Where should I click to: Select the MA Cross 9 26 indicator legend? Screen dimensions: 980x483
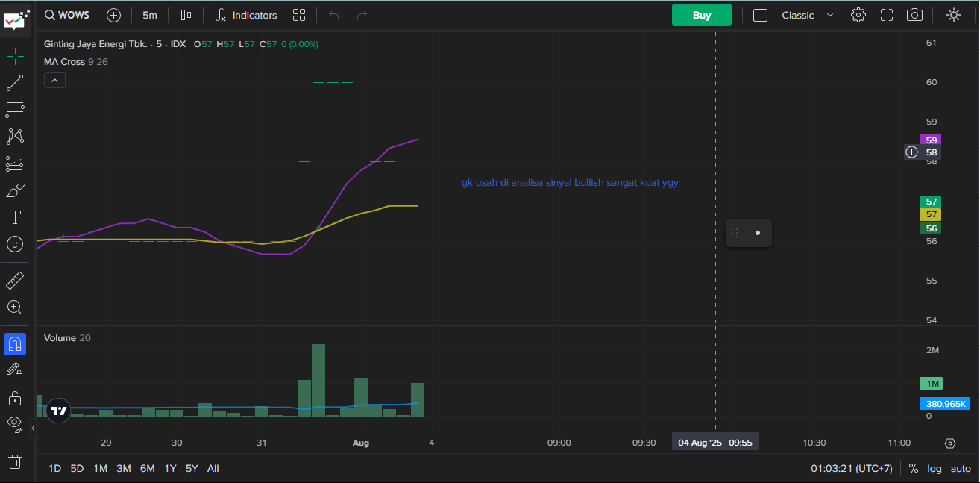coord(75,62)
